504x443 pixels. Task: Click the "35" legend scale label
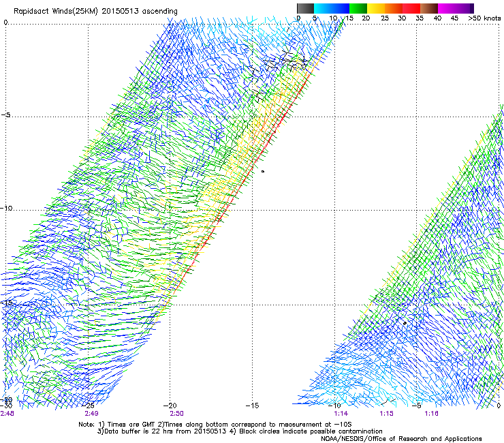420,18
